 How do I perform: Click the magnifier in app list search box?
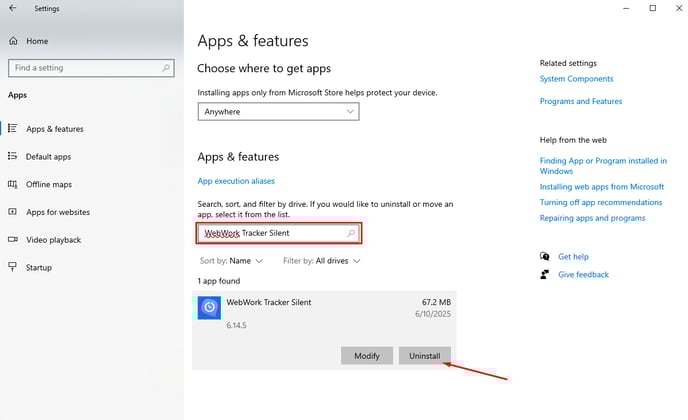click(x=351, y=233)
